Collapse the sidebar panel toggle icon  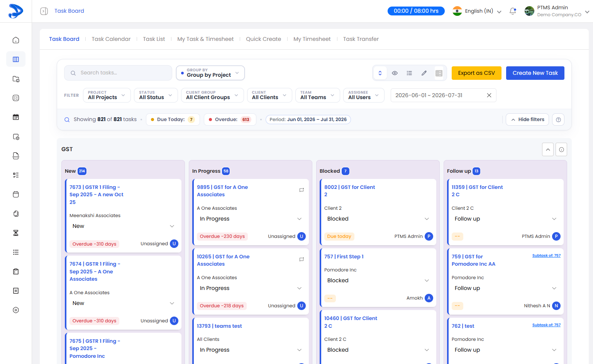coord(44,11)
